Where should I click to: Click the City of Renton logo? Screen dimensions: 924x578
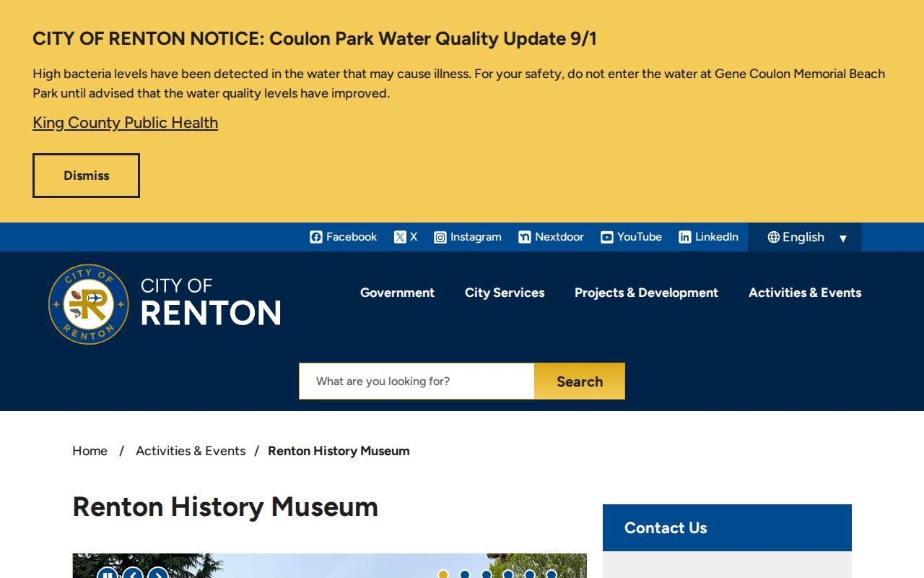click(x=165, y=304)
